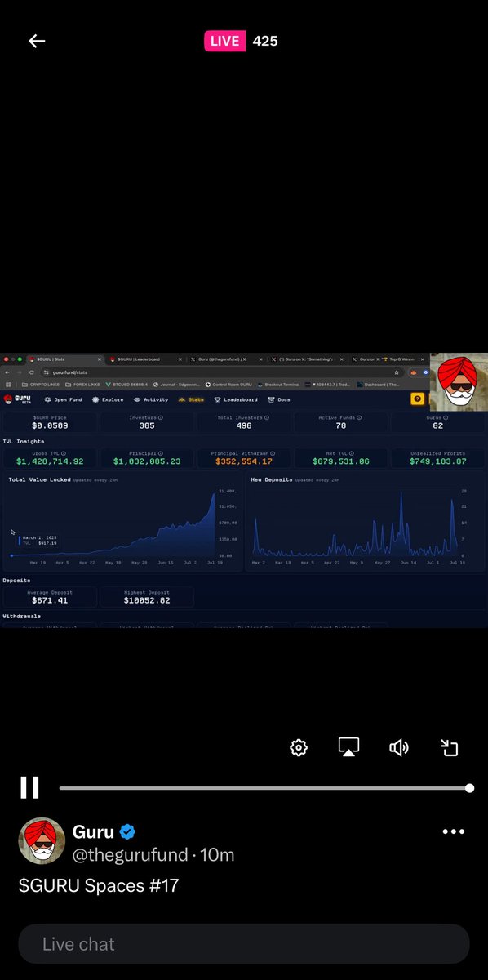Screen dimensions: 488x980
Task: Open the Docs nav item
Action: click(278, 399)
